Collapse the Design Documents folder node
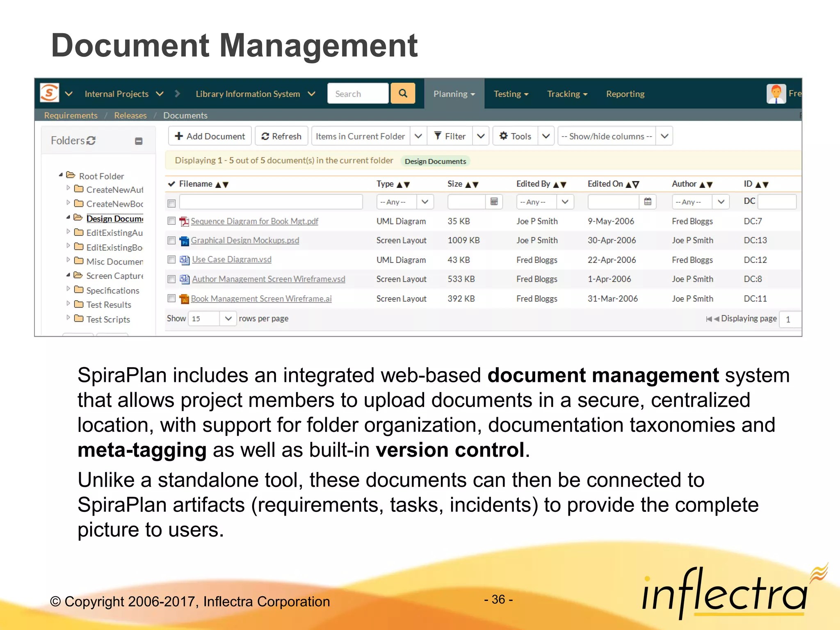 tap(68, 217)
